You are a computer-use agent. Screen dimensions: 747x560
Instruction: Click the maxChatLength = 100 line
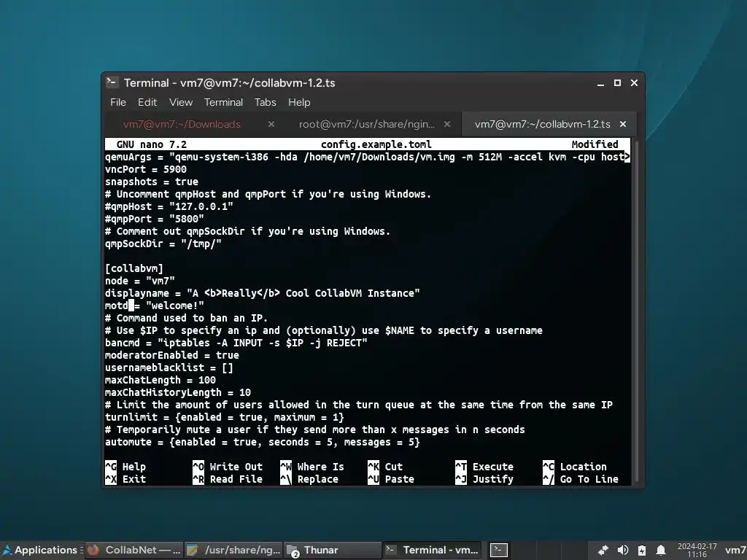point(160,379)
